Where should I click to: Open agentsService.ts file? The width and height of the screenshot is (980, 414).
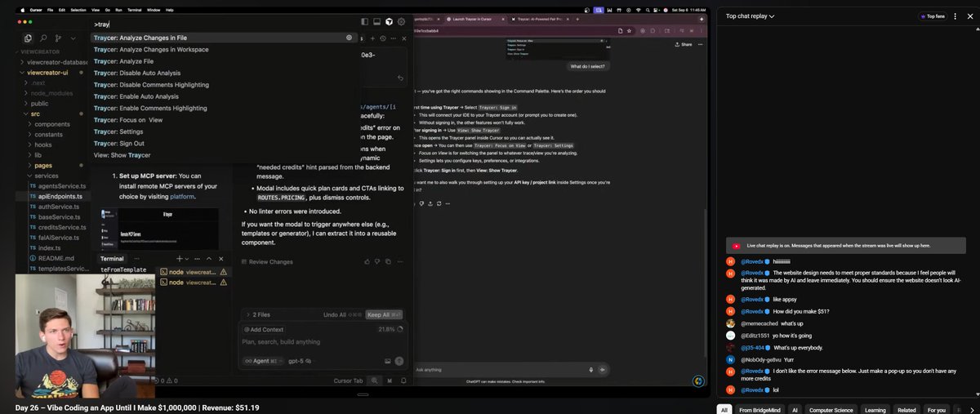click(x=59, y=186)
